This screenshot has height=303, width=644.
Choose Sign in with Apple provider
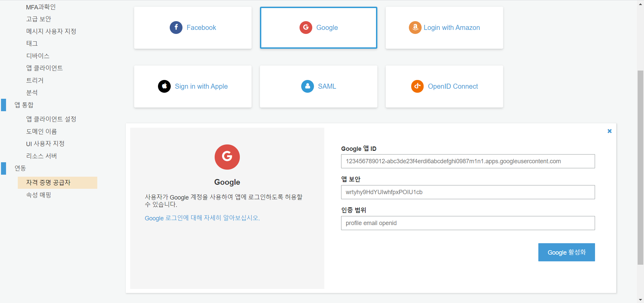pyautogui.click(x=193, y=86)
